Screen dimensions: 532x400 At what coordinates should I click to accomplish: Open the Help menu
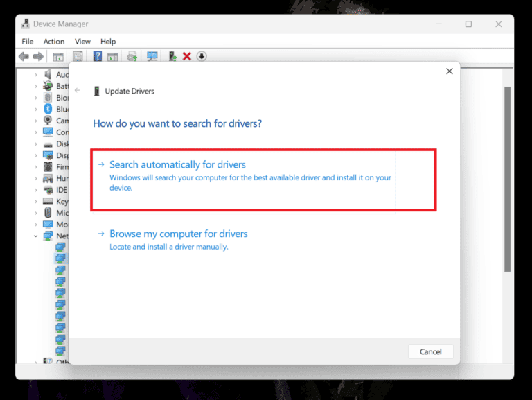[x=108, y=42]
